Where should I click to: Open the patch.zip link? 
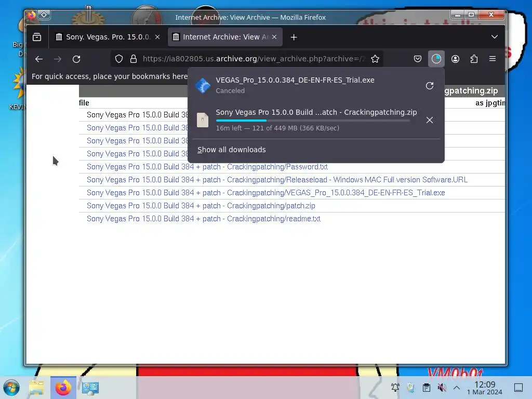pos(201,206)
